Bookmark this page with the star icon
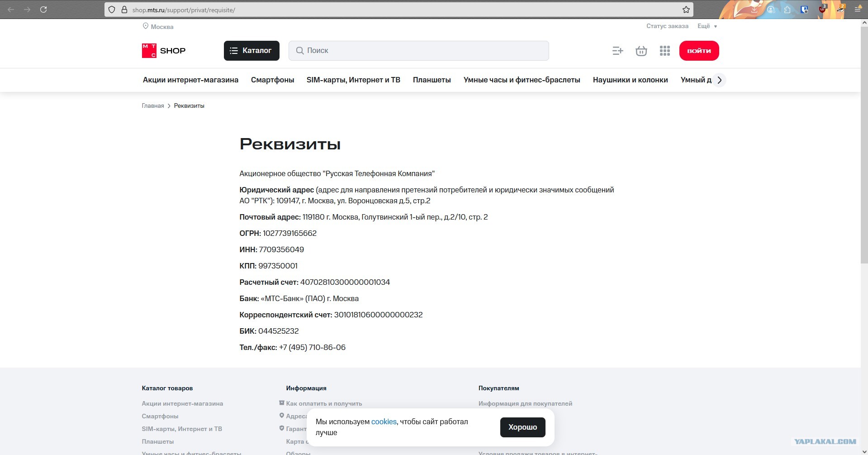The height and width of the screenshot is (455, 868). [x=686, y=10]
